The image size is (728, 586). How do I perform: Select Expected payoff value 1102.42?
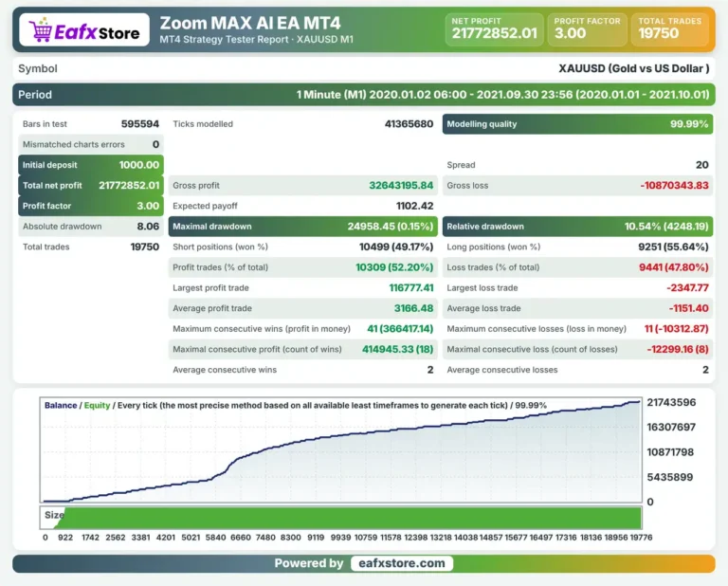[414, 206]
